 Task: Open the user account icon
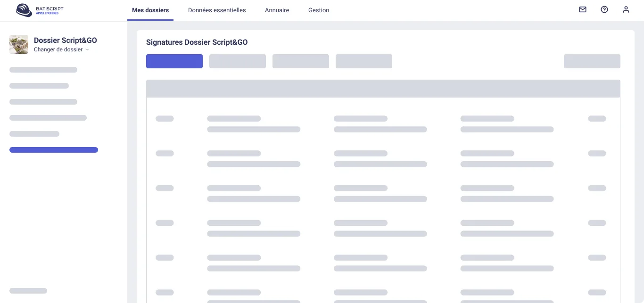[x=626, y=9]
